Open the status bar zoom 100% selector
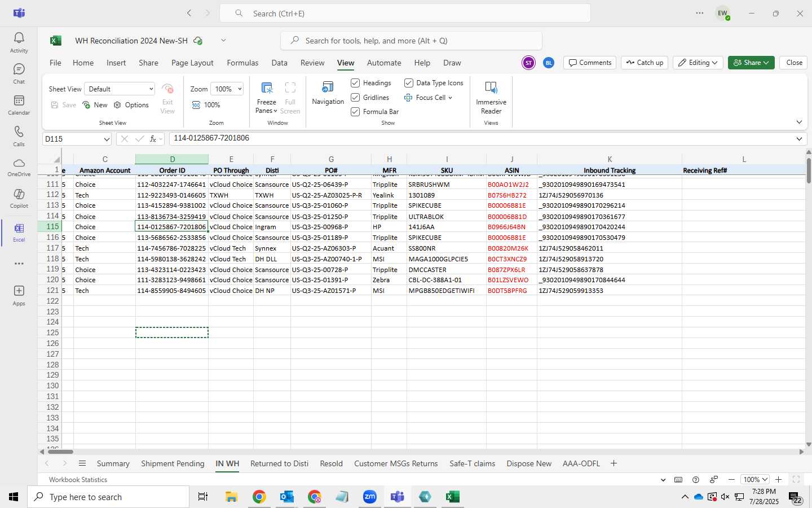The width and height of the screenshot is (812, 508). (x=755, y=479)
